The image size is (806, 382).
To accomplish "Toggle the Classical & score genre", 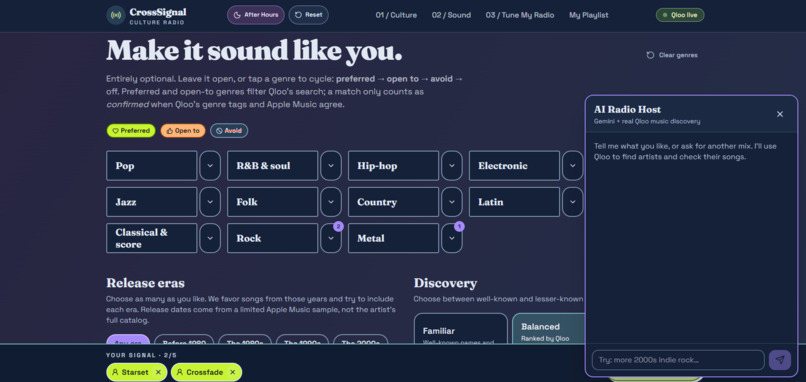I will (x=152, y=238).
